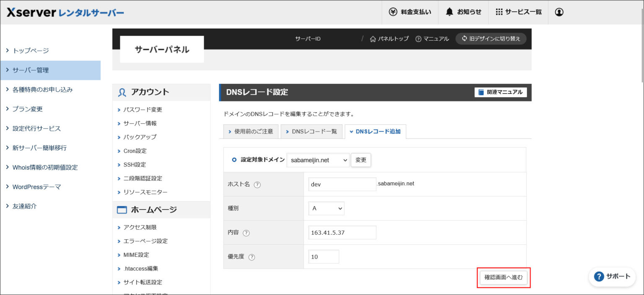Expand サーバー管理 in the left sidebar
The width and height of the screenshot is (644, 295).
[x=50, y=70]
